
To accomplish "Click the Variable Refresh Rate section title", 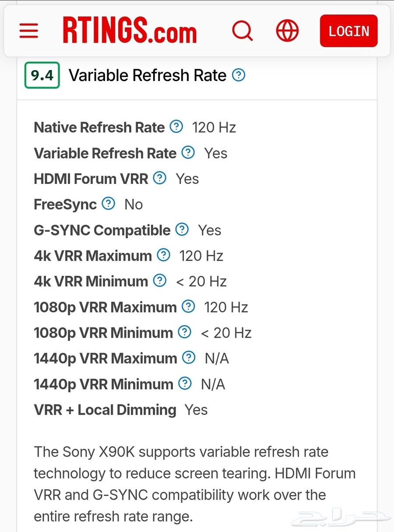I will point(148,75).
